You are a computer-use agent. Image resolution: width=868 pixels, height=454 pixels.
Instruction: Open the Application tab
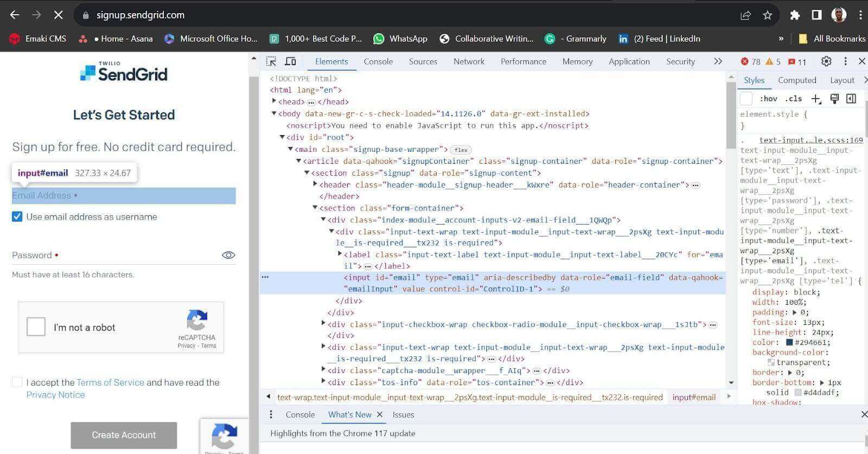tap(629, 61)
